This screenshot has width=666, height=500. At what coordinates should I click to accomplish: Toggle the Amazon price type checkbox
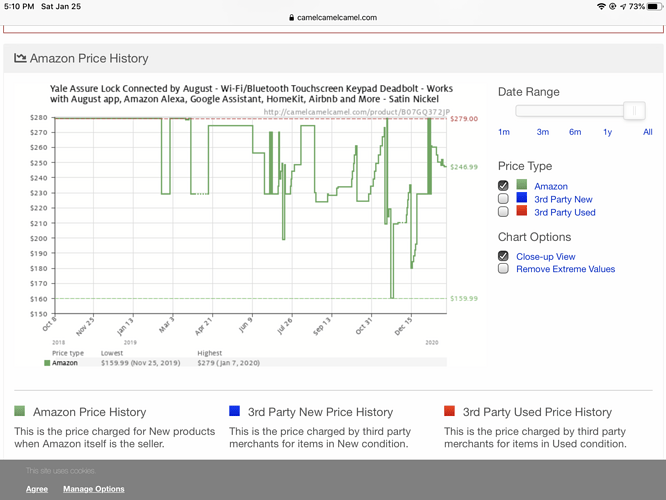503,186
